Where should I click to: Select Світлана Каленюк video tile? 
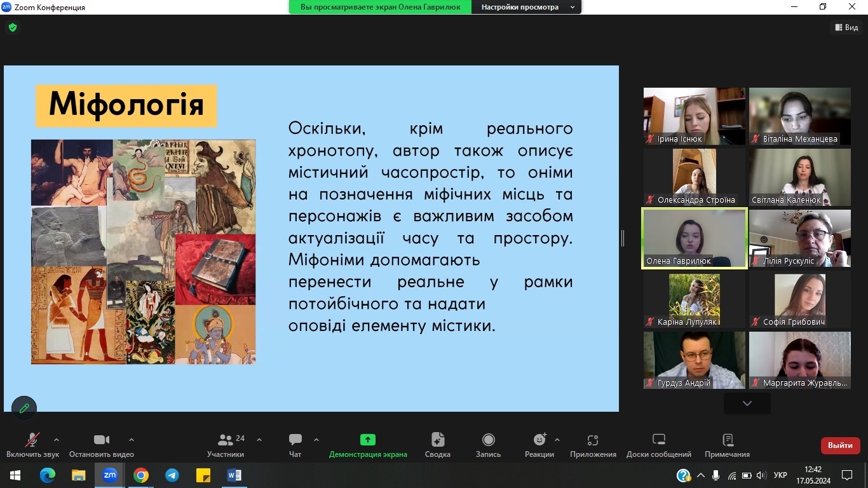[x=800, y=177]
